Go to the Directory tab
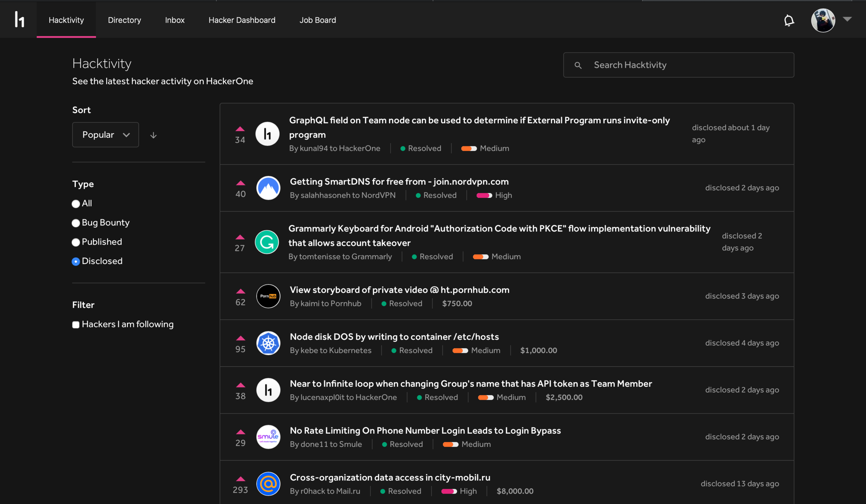 pyautogui.click(x=124, y=20)
